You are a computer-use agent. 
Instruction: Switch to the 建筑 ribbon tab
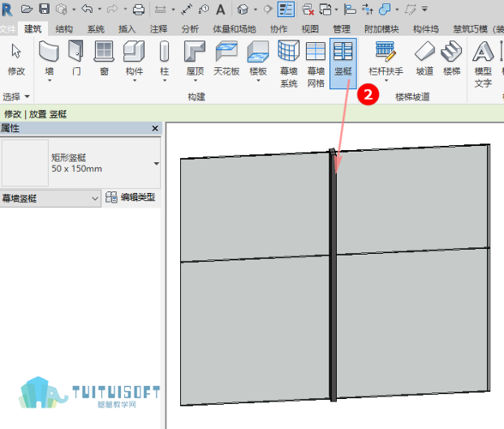pyautogui.click(x=33, y=29)
